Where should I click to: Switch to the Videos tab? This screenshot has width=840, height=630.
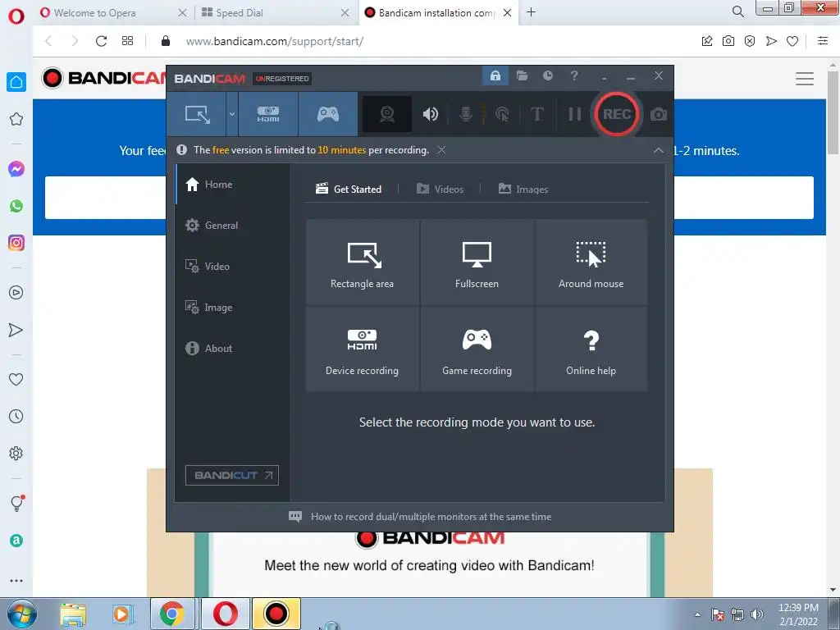point(440,189)
